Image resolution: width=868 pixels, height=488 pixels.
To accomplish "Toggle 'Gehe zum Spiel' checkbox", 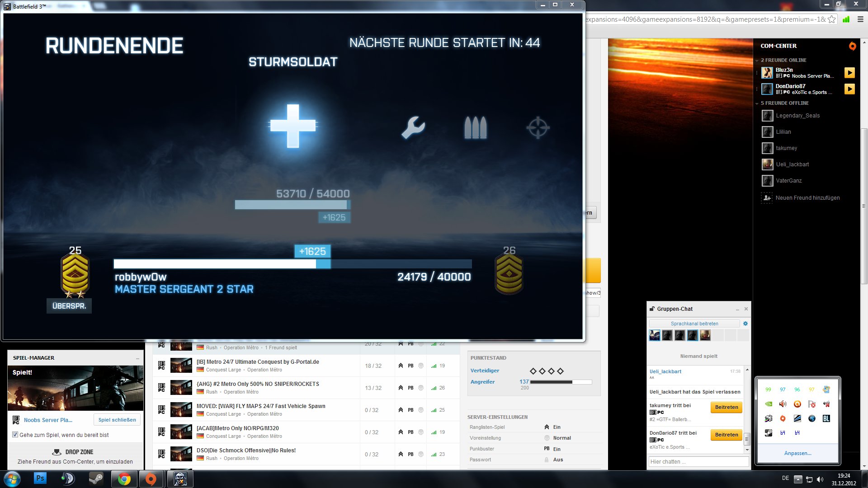I will click(x=15, y=435).
